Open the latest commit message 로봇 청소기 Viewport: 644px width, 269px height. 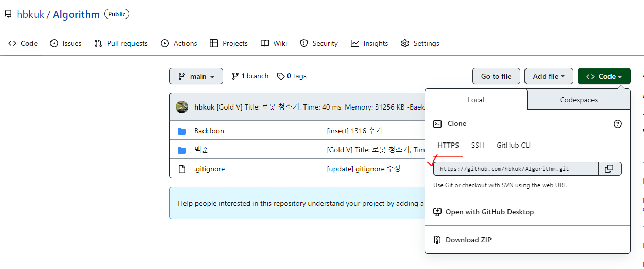point(320,107)
